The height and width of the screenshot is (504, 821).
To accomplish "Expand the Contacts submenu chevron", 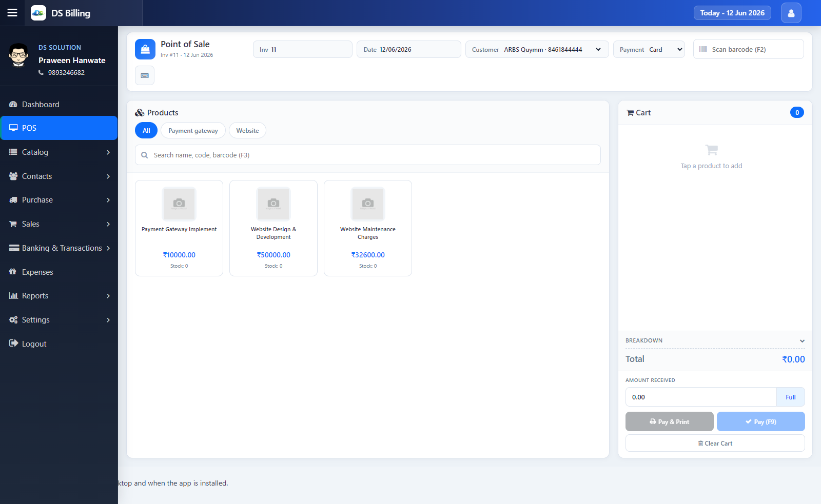I will point(108,176).
